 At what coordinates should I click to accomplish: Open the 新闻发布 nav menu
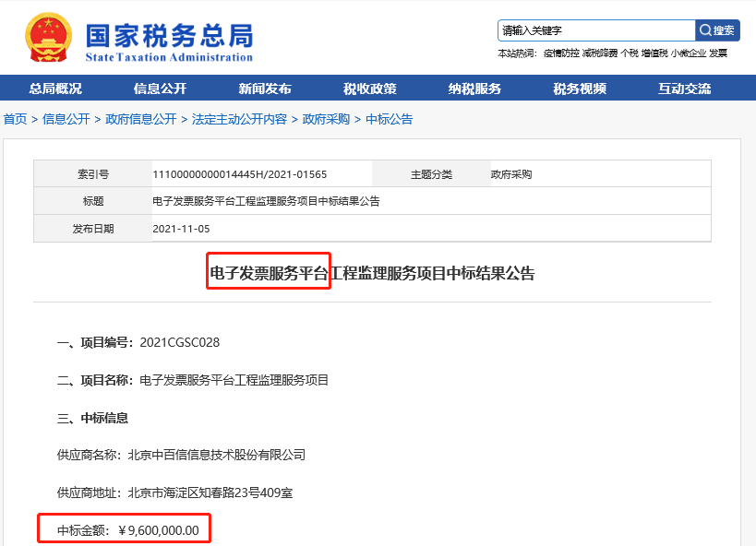tap(265, 89)
